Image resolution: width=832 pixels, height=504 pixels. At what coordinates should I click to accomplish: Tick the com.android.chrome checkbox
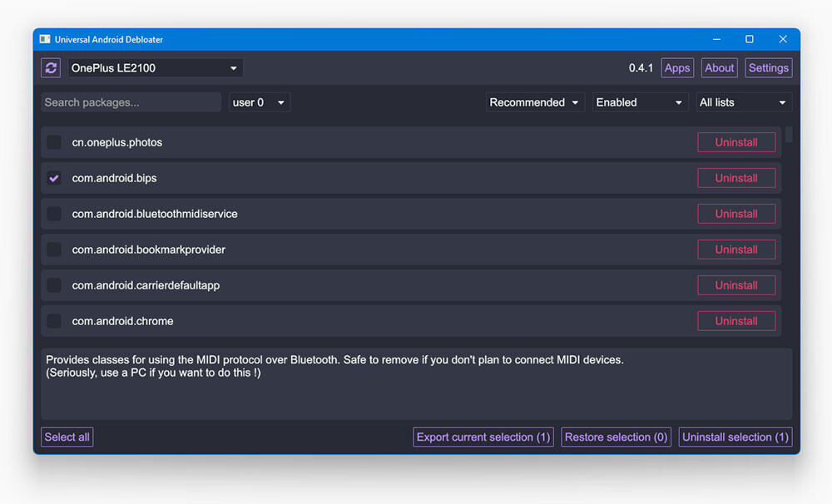click(x=54, y=321)
